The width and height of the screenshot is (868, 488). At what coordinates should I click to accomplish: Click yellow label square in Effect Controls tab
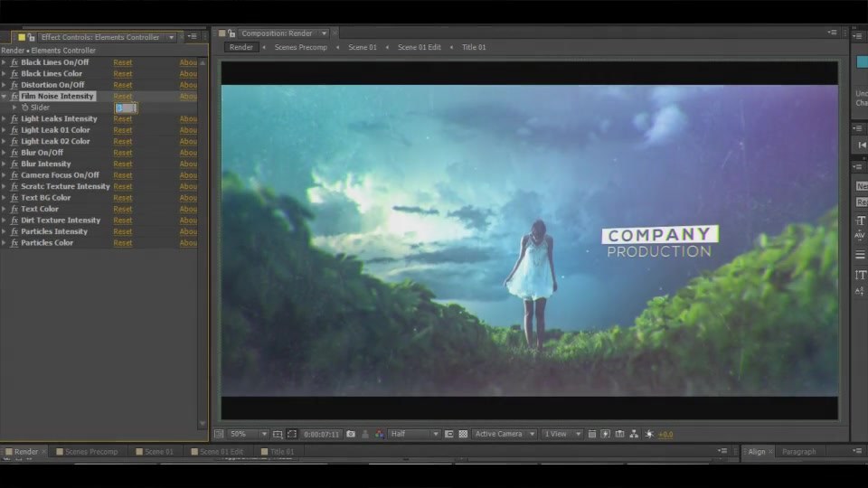tap(22, 37)
